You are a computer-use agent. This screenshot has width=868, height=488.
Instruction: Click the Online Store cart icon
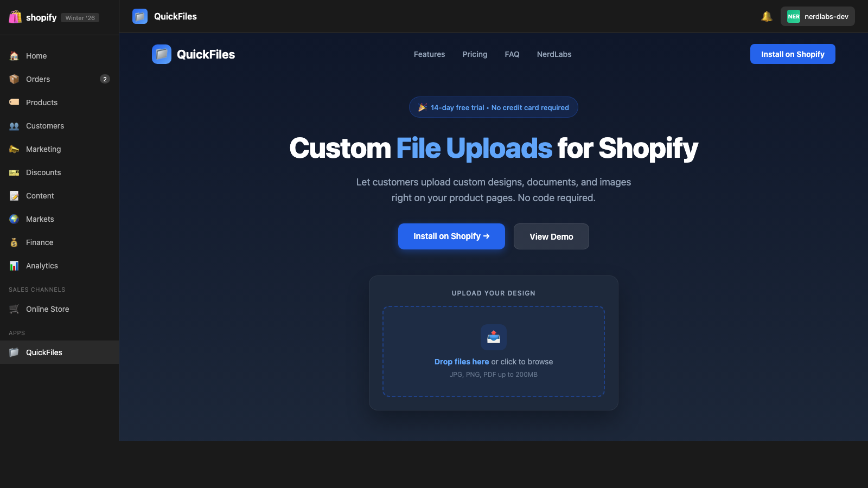coord(14,309)
